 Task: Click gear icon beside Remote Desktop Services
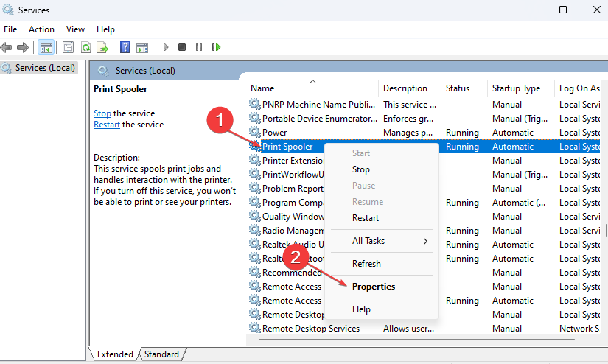pos(254,328)
